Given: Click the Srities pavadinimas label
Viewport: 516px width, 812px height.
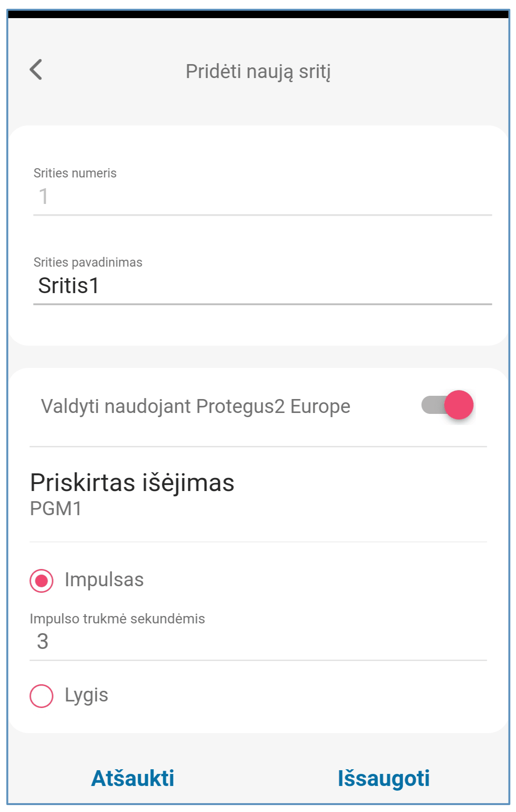Looking at the screenshot, I should point(88,262).
